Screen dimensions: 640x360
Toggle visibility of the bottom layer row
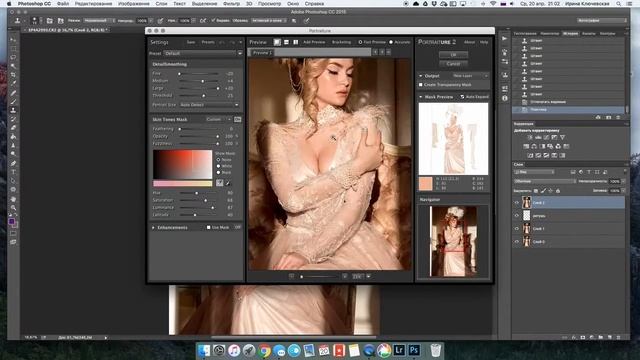point(517,242)
